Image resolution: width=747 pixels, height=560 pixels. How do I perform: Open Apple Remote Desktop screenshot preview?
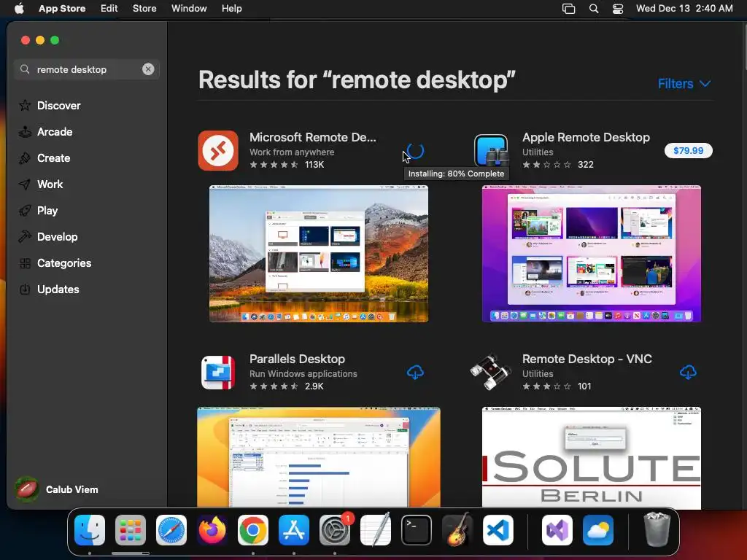[591, 253]
